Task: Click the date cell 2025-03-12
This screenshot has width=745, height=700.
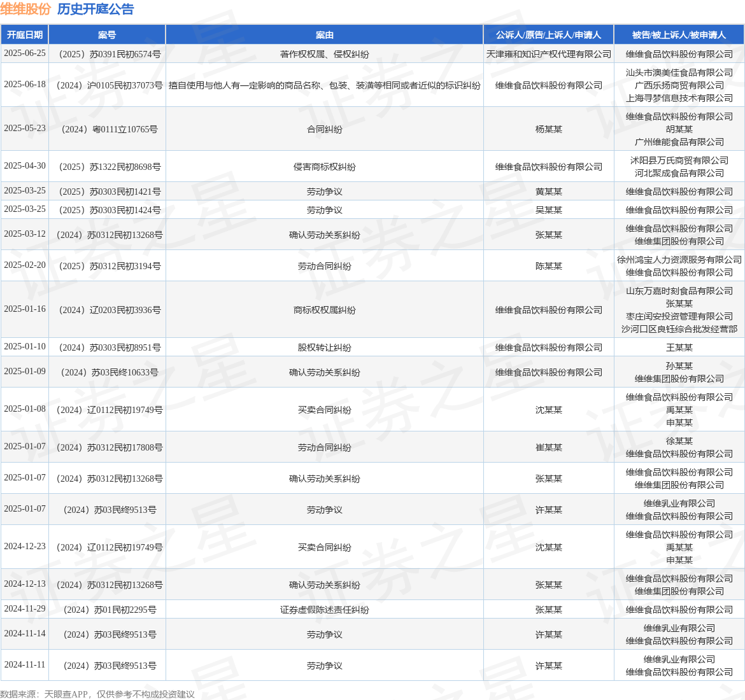Action: [x=25, y=234]
